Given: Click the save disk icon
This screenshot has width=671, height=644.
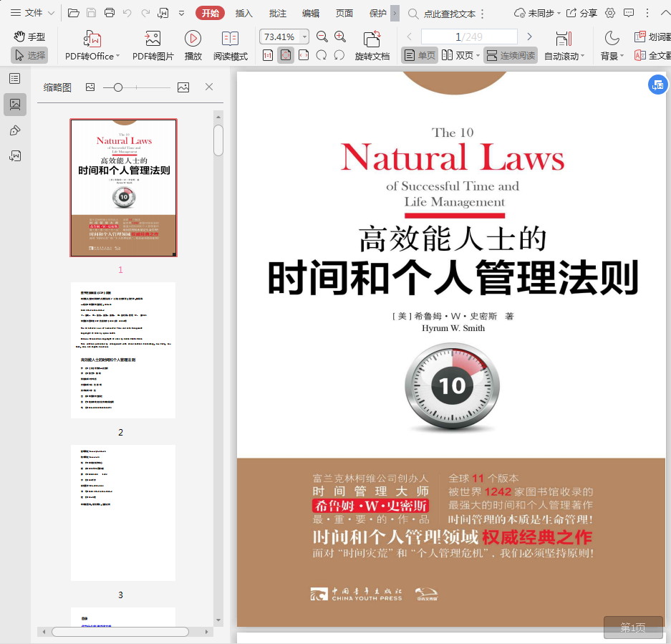Looking at the screenshot, I should [x=91, y=13].
